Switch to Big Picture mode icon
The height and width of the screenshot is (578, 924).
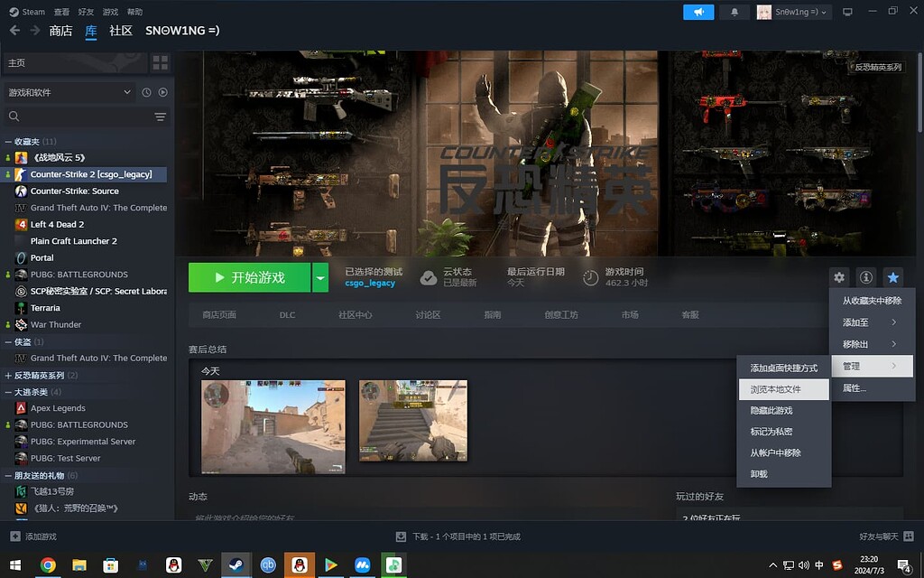tap(847, 12)
